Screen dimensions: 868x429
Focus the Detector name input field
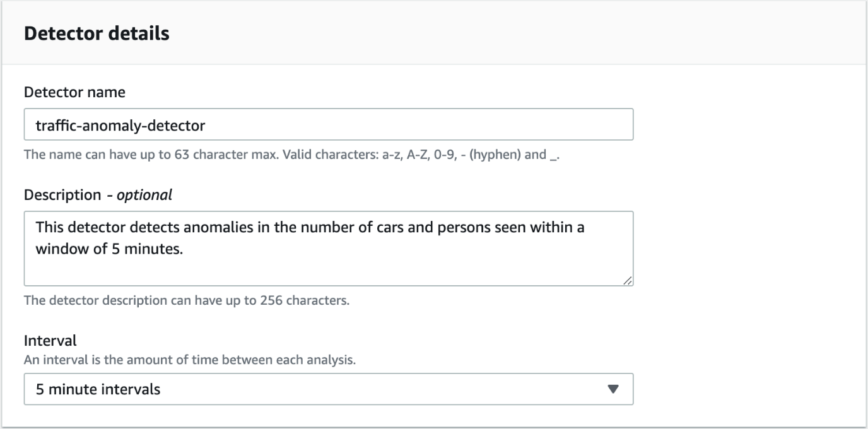(328, 125)
